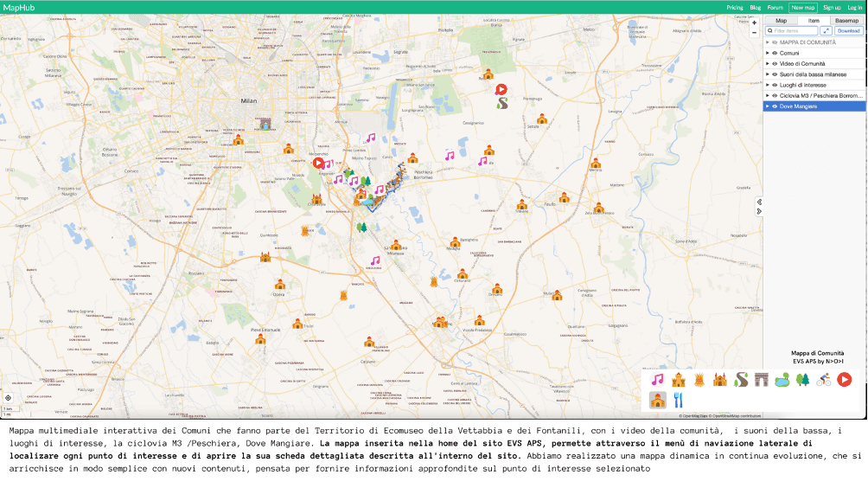
Task: Switch to the Map tab
Action: tap(781, 21)
